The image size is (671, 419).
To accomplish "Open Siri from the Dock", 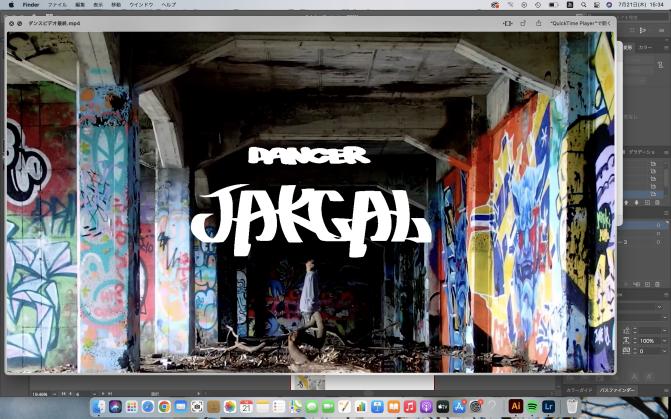I will 115,406.
